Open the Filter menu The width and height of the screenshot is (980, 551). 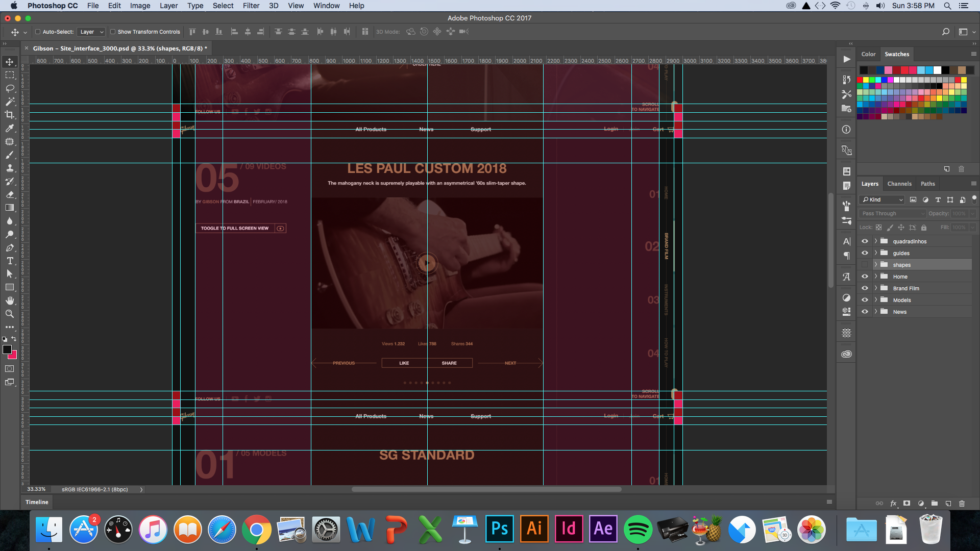tap(251, 6)
